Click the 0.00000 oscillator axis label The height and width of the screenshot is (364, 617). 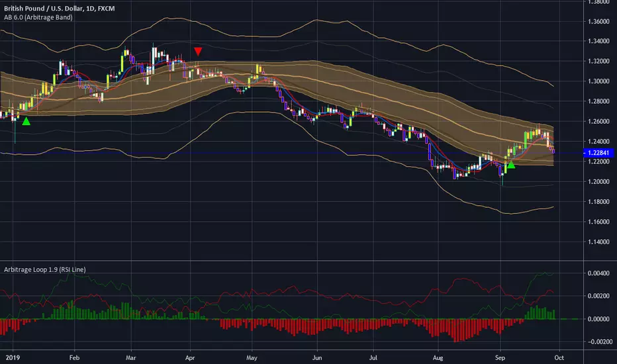(x=598, y=319)
